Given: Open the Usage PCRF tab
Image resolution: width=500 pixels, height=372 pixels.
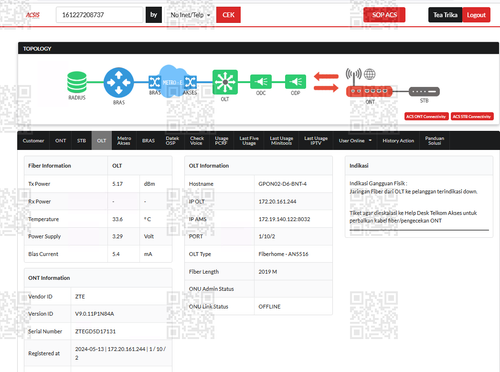Looking at the screenshot, I should click(x=221, y=141).
